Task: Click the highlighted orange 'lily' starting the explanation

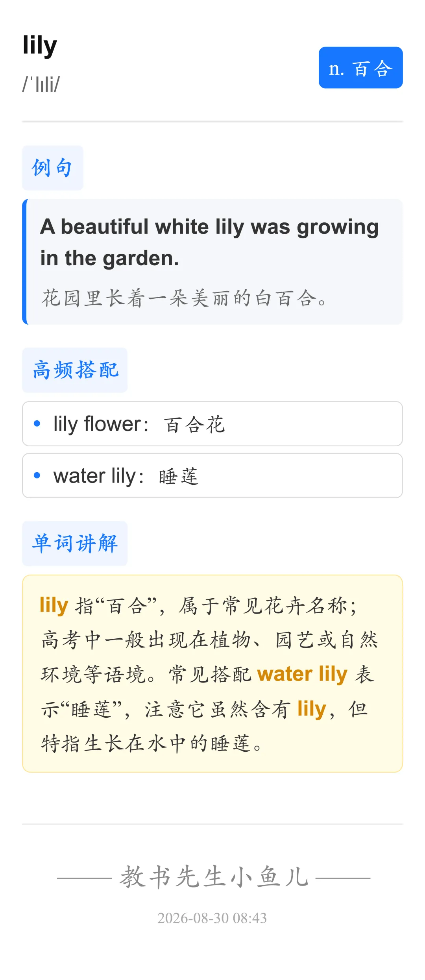Action: [54, 605]
